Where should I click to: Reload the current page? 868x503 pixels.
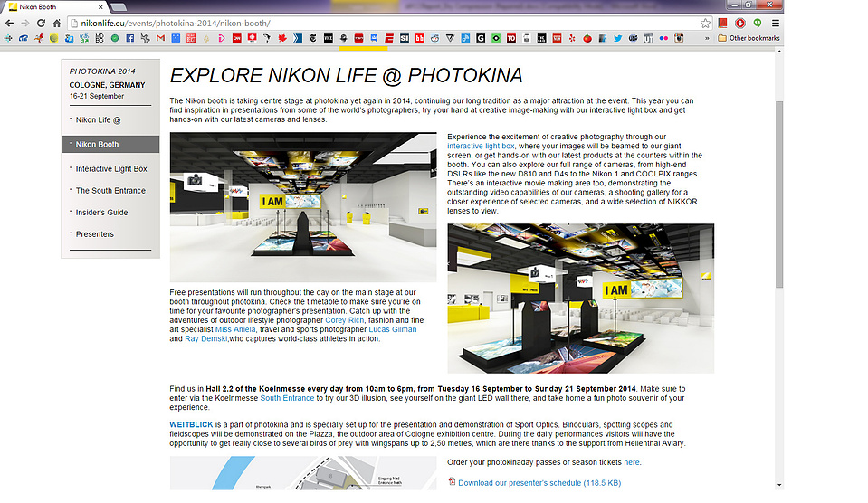41,24
